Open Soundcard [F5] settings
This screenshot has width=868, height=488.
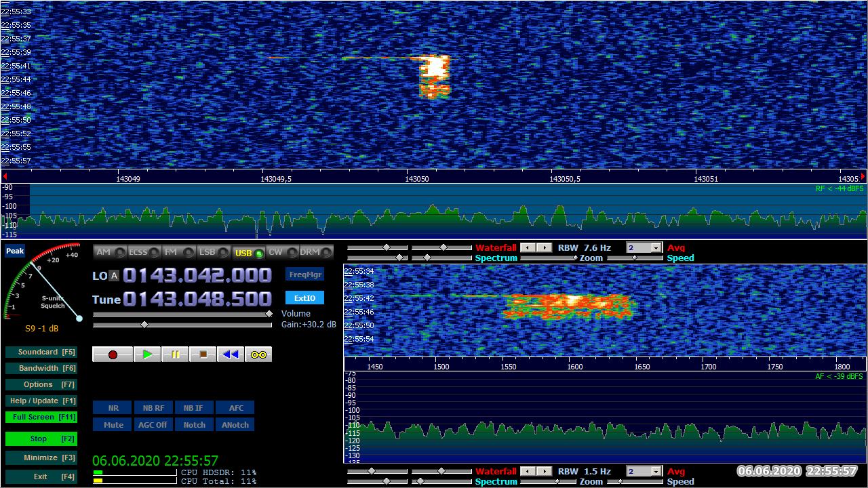click(41, 352)
